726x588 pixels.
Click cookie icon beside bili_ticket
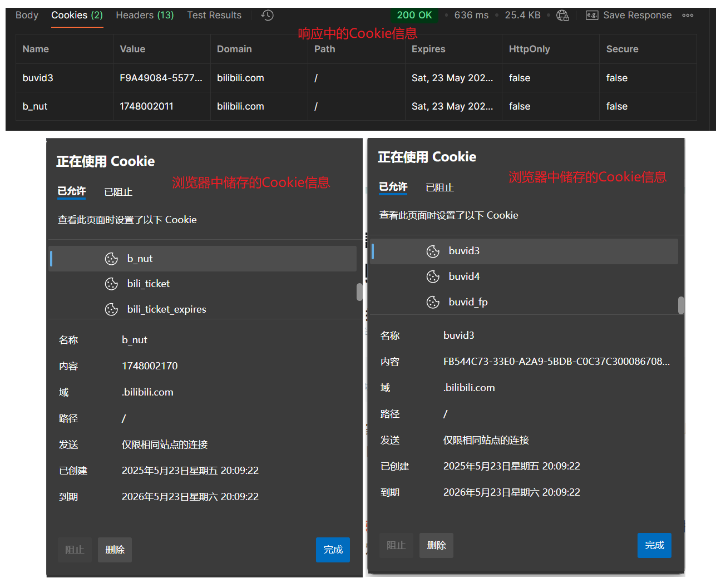point(111,284)
